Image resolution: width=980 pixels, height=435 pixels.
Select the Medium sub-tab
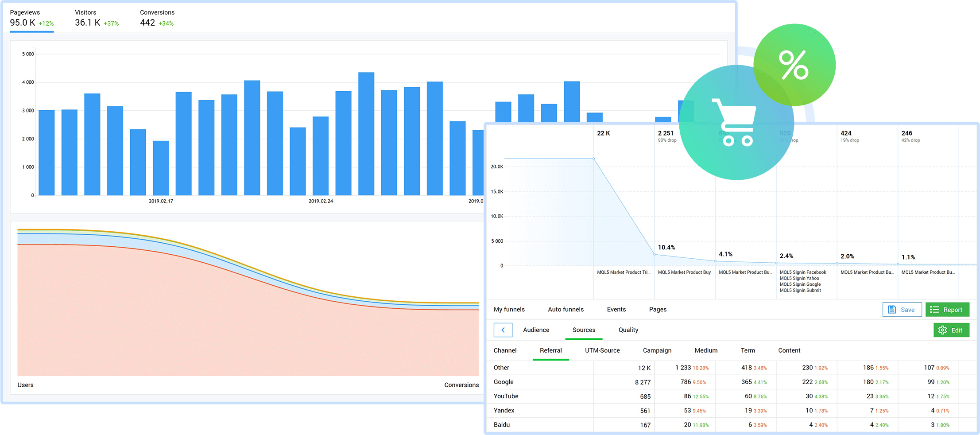click(706, 350)
